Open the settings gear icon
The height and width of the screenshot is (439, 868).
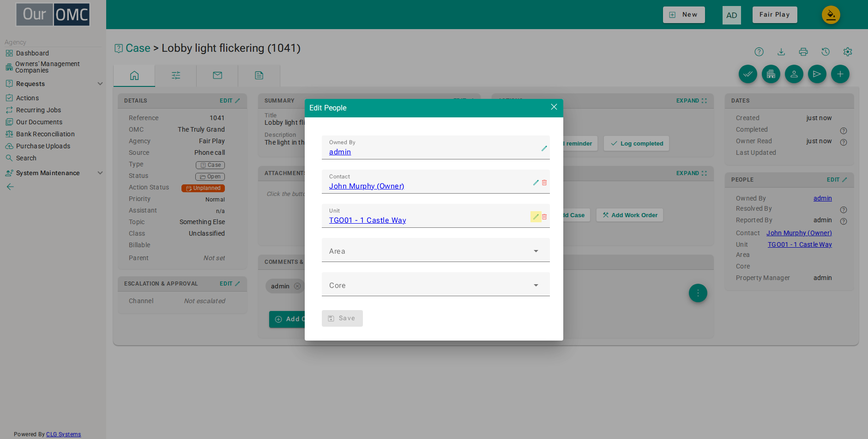848,52
